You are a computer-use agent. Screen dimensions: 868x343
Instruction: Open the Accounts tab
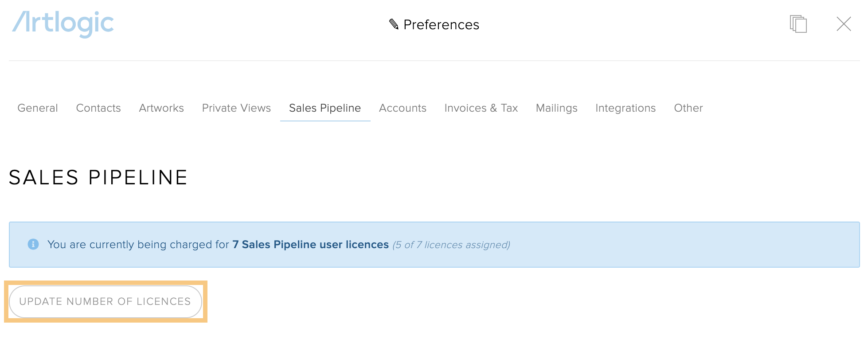403,108
